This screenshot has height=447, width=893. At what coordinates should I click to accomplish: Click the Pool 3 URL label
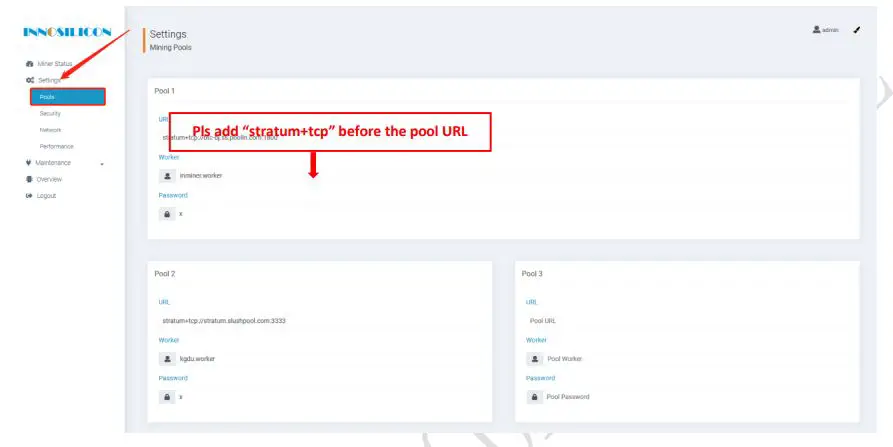coord(531,302)
